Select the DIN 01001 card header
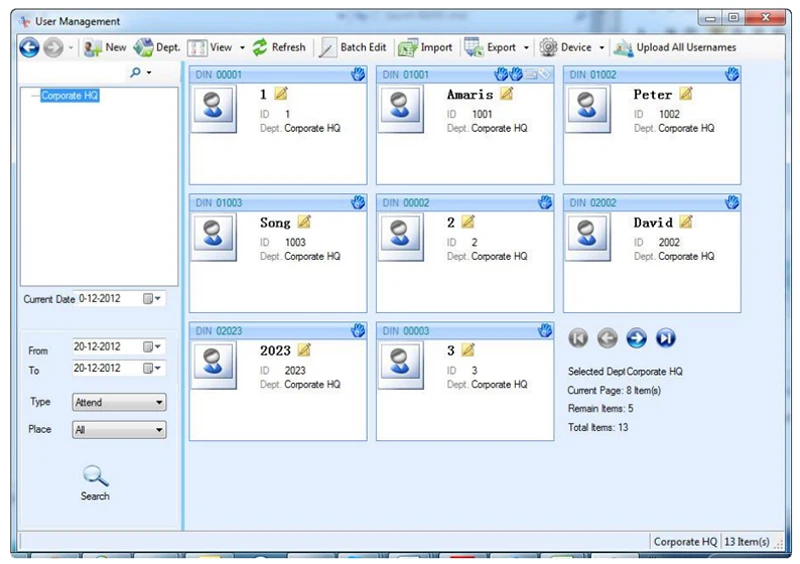Image resolution: width=800 pixels, height=564 pixels. (465, 75)
